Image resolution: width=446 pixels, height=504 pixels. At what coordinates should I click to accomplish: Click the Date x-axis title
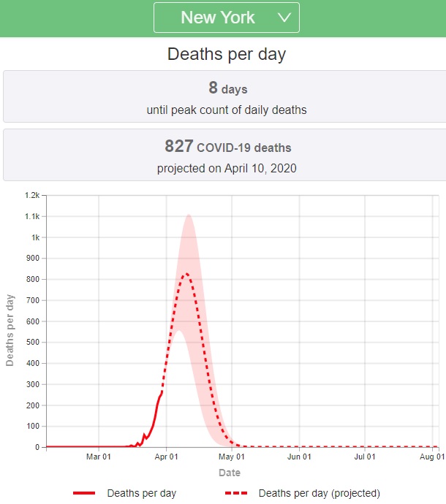[x=229, y=473]
